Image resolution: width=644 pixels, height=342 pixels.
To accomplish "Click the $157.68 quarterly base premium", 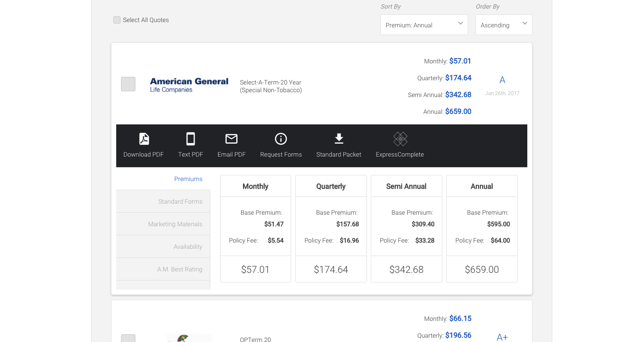I will point(348,224).
